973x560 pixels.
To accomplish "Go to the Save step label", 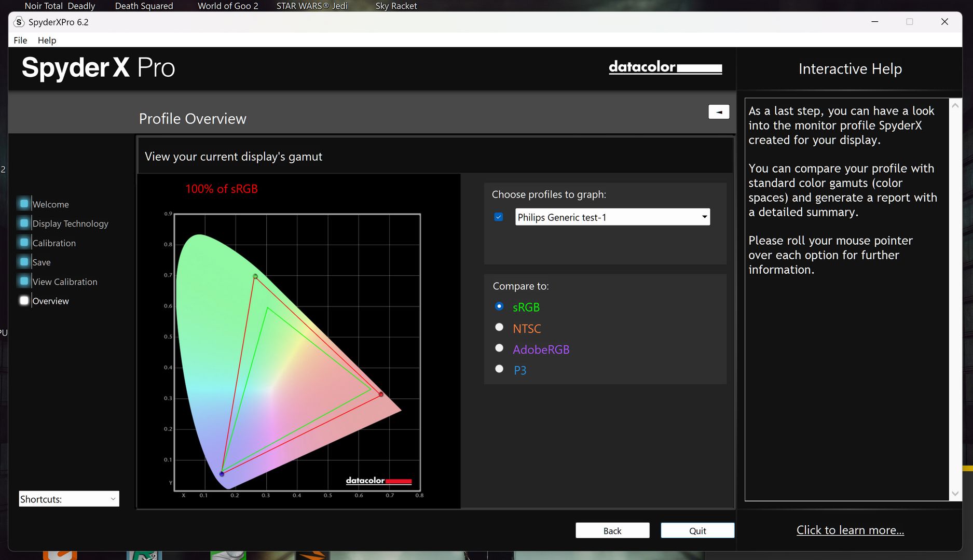I will coord(42,262).
